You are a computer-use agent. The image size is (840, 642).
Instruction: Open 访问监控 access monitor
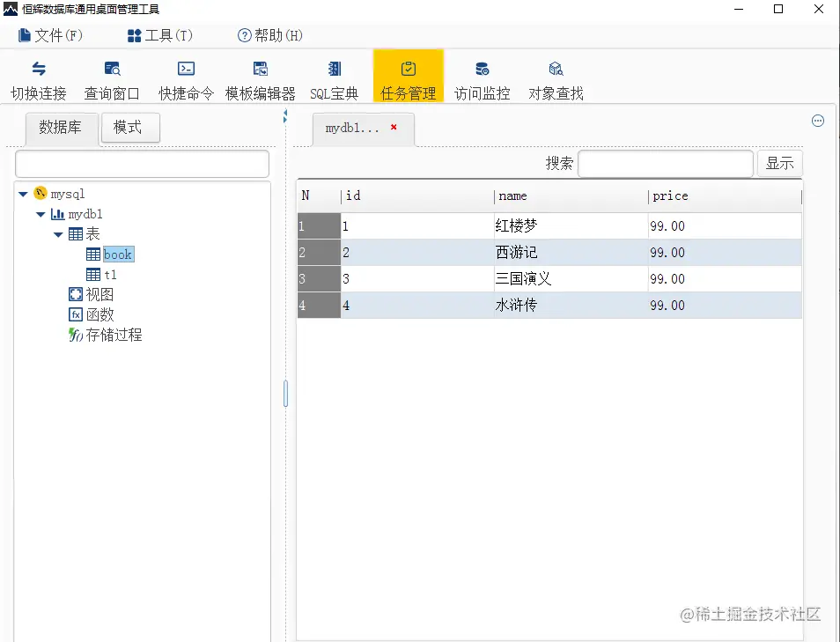pyautogui.click(x=483, y=80)
